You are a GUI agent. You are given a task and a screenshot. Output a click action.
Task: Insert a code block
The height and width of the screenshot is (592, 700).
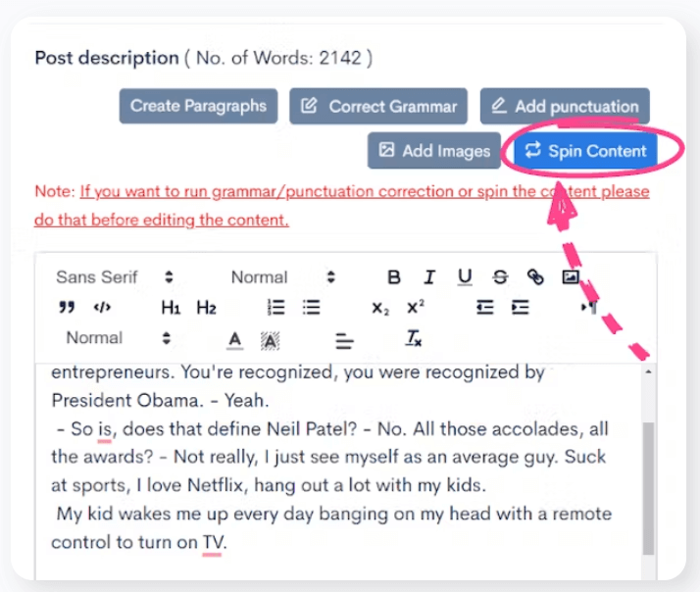click(102, 308)
